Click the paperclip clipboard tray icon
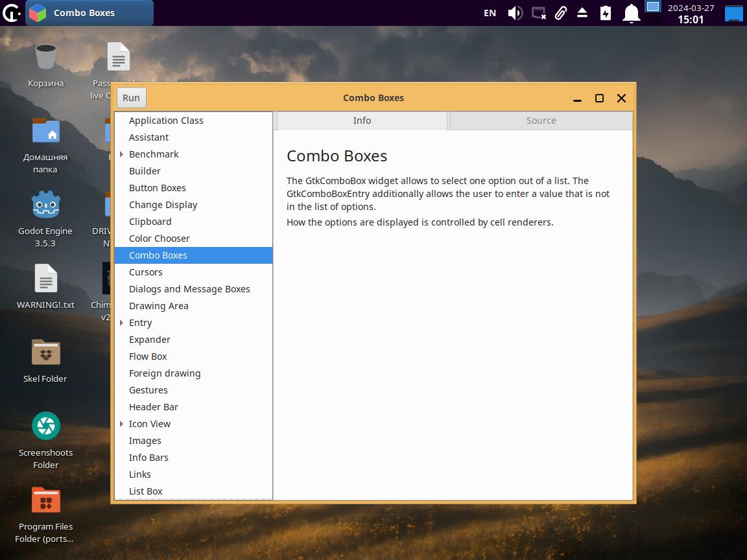This screenshot has height=560, width=747. click(x=561, y=13)
